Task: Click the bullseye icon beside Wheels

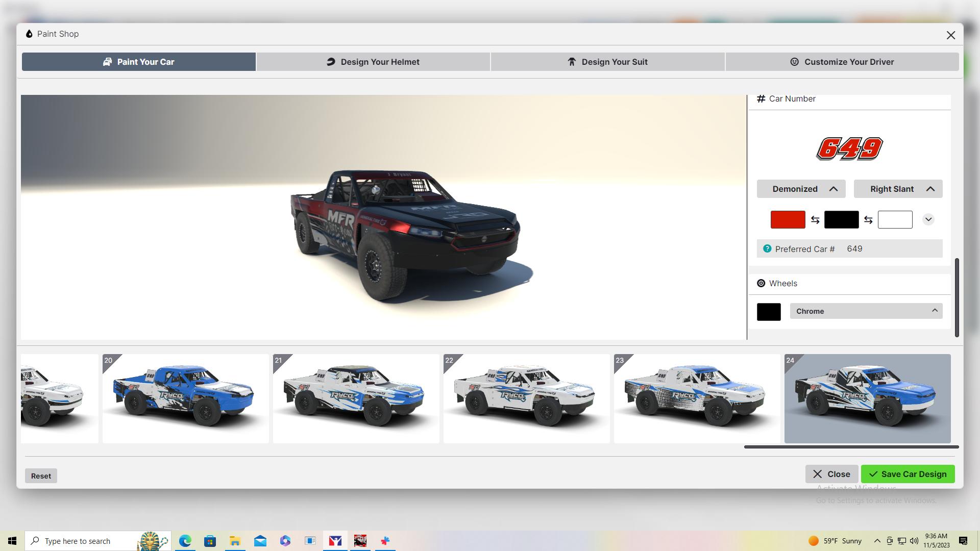Action: click(x=761, y=283)
